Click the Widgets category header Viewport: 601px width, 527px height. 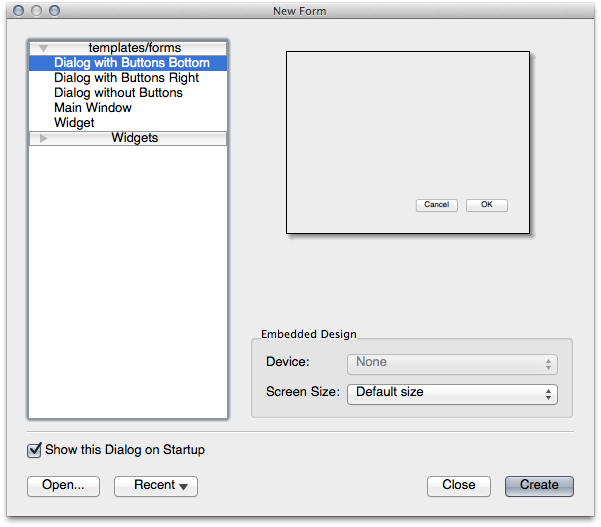(x=134, y=138)
